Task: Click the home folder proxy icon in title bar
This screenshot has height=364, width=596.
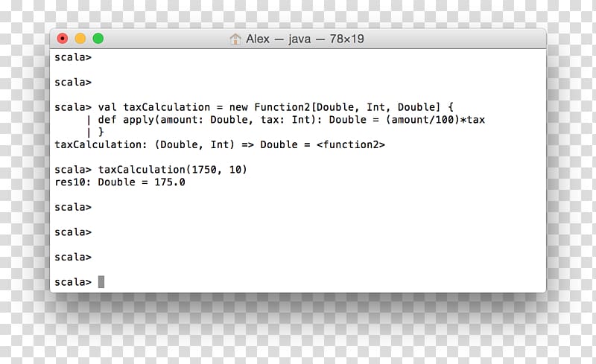Action: (x=235, y=39)
